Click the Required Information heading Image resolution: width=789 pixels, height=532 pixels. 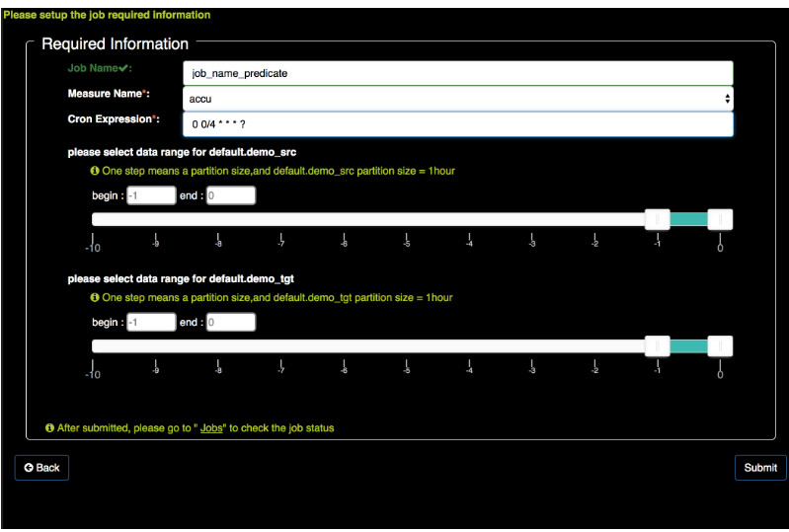pyautogui.click(x=116, y=44)
